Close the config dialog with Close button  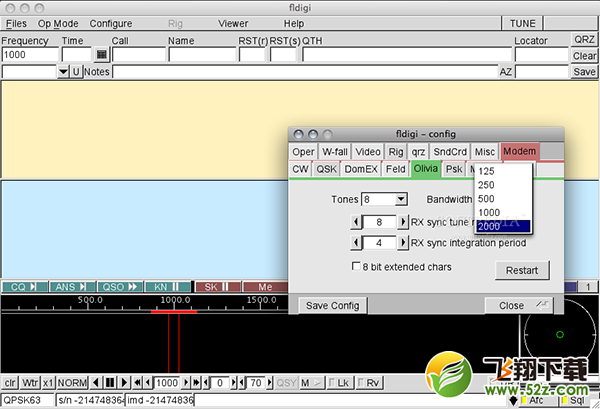pyautogui.click(x=518, y=305)
